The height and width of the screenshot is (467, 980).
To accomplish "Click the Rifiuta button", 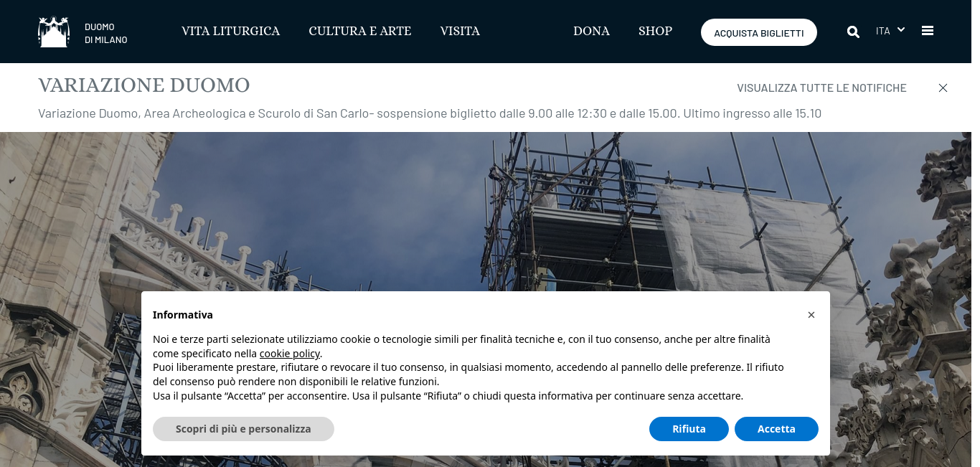I will [x=689, y=429].
